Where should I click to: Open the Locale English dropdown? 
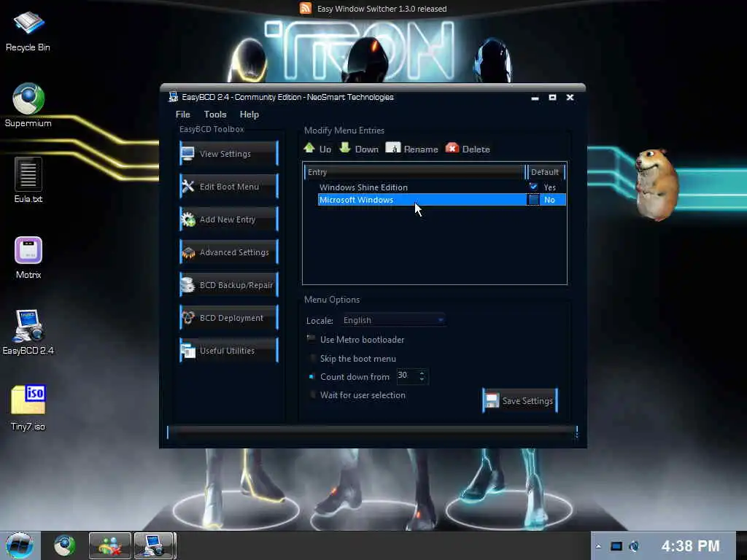[x=393, y=320]
